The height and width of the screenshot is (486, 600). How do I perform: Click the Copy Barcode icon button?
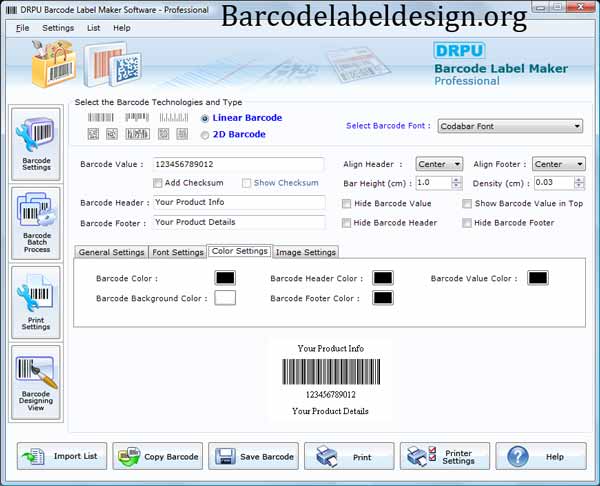tap(158, 456)
